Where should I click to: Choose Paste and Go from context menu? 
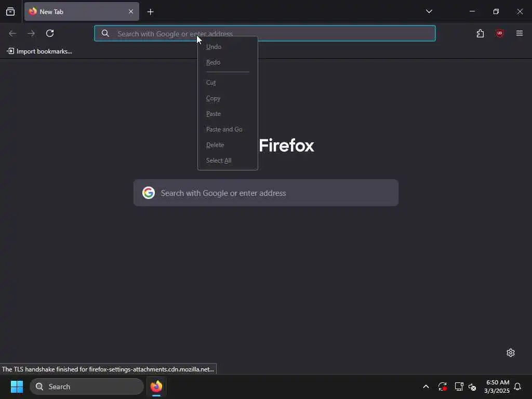click(228, 129)
